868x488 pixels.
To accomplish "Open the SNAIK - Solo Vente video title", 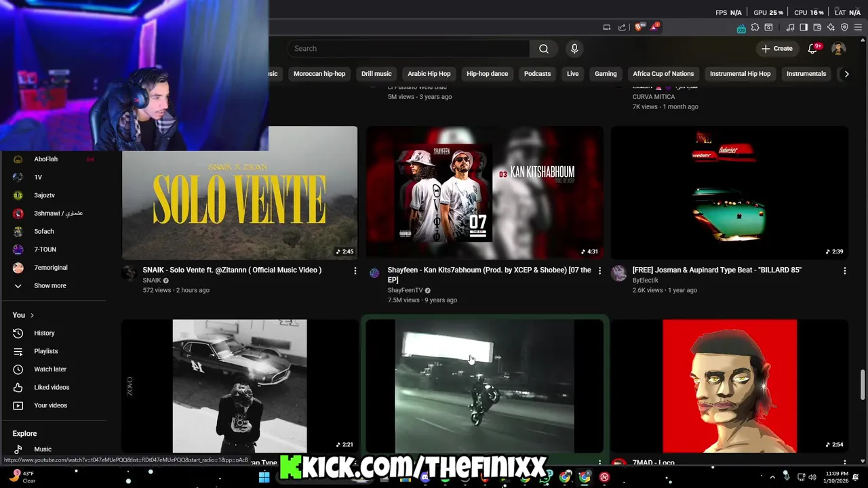I will (232, 270).
